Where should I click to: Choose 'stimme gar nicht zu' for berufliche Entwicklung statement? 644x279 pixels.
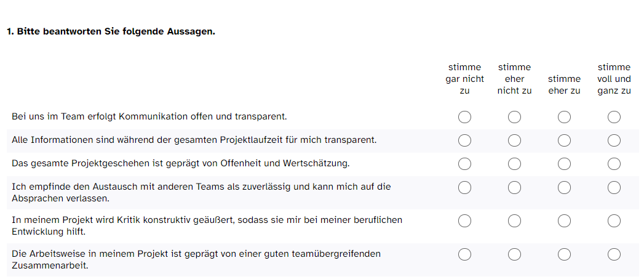pos(464,221)
